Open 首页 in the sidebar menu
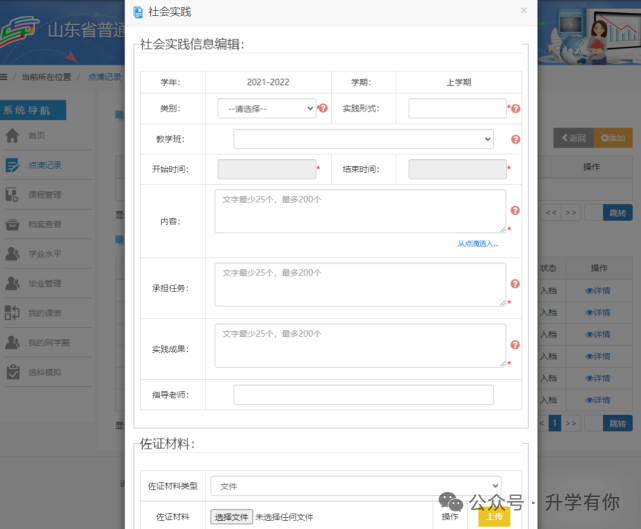This screenshot has height=529, width=641. point(36,135)
